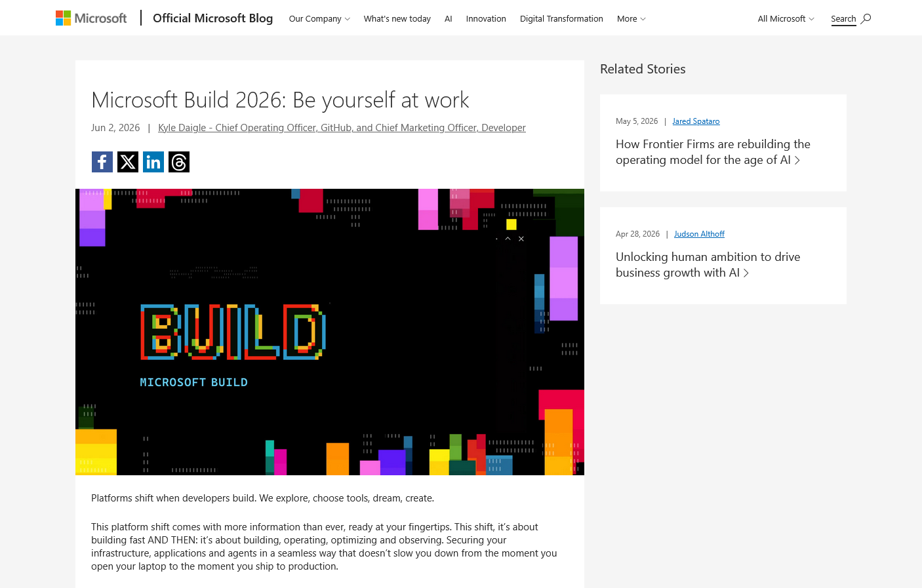Screen dimensions: 922x588
Task: Open Kyle Daigle author link
Action: tap(342, 128)
